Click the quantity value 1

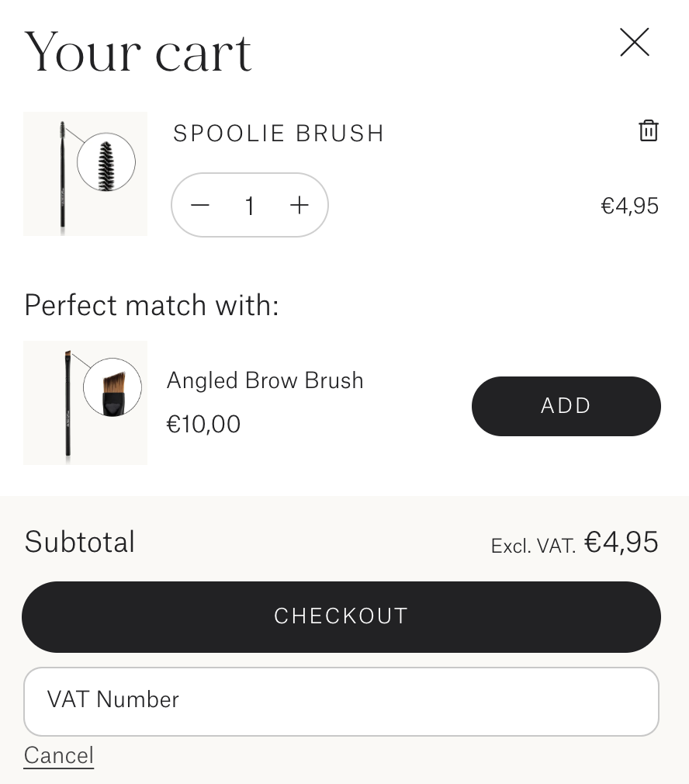[x=250, y=206]
